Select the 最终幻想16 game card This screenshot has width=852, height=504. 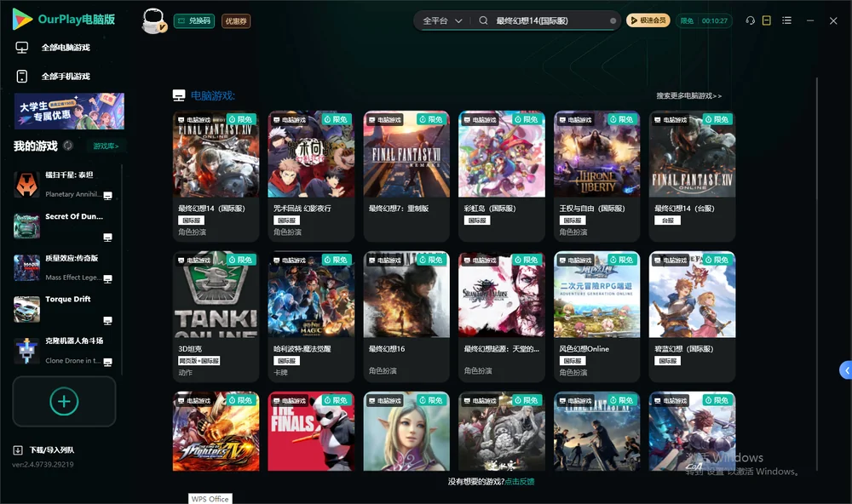point(406,317)
